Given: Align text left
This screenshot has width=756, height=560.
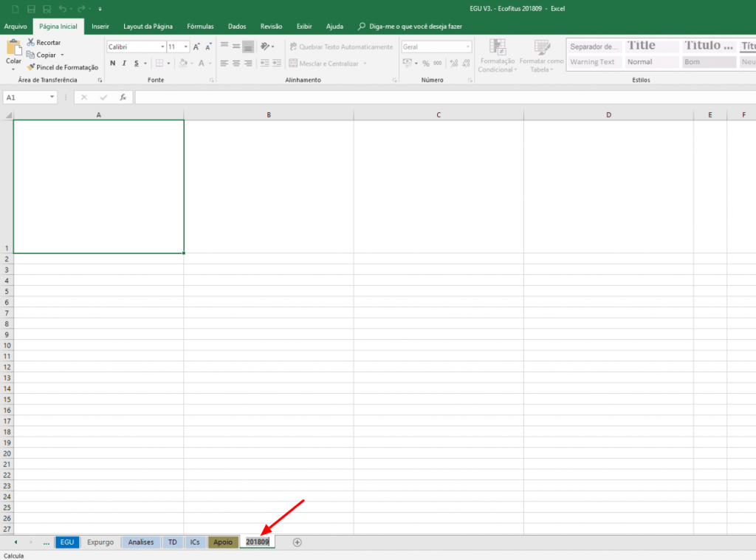Looking at the screenshot, I should [224, 64].
